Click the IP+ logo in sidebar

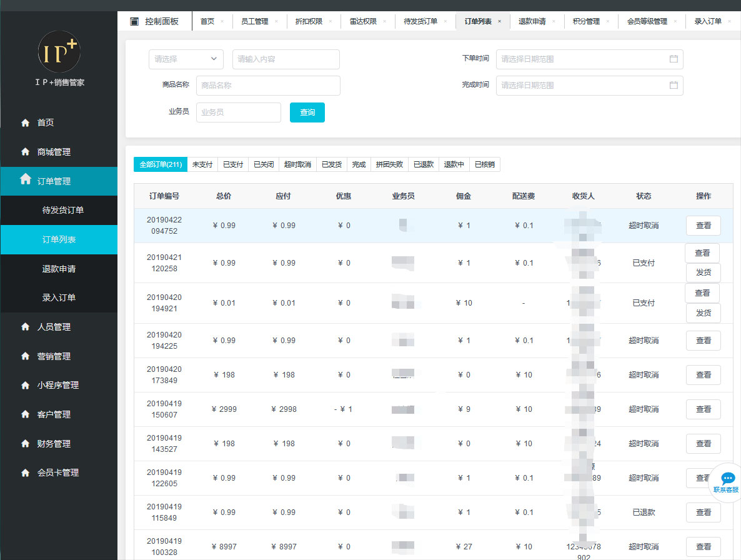click(x=59, y=52)
